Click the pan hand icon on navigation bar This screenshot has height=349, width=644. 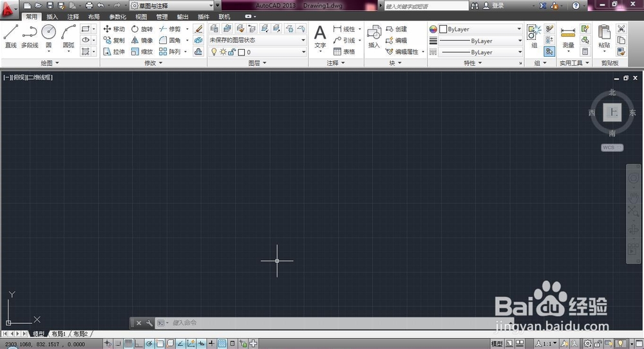(633, 198)
